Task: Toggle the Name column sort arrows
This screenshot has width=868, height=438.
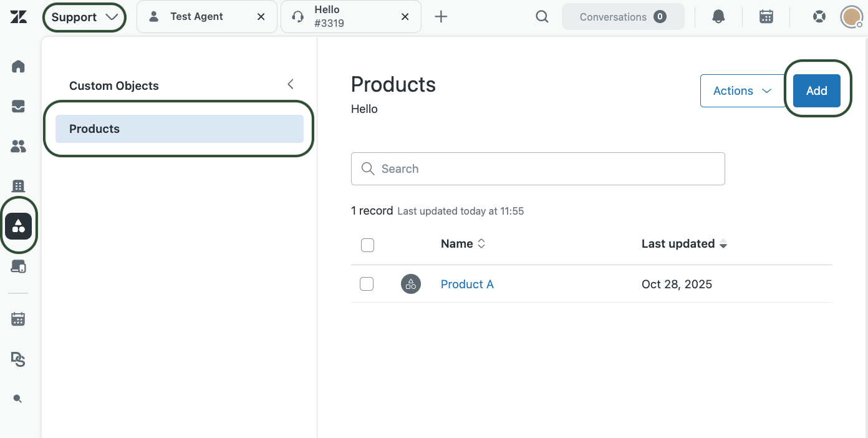Action: (x=481, y=243)
